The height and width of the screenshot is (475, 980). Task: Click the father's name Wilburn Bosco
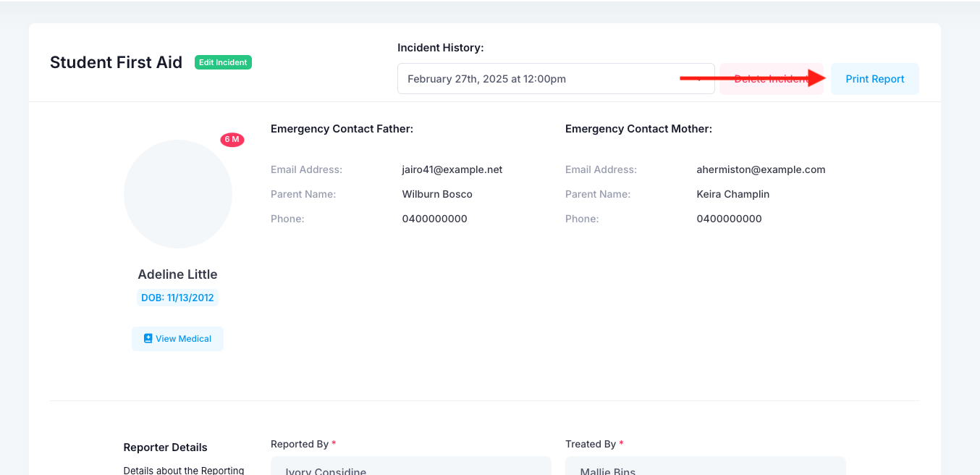coord(437,194)
